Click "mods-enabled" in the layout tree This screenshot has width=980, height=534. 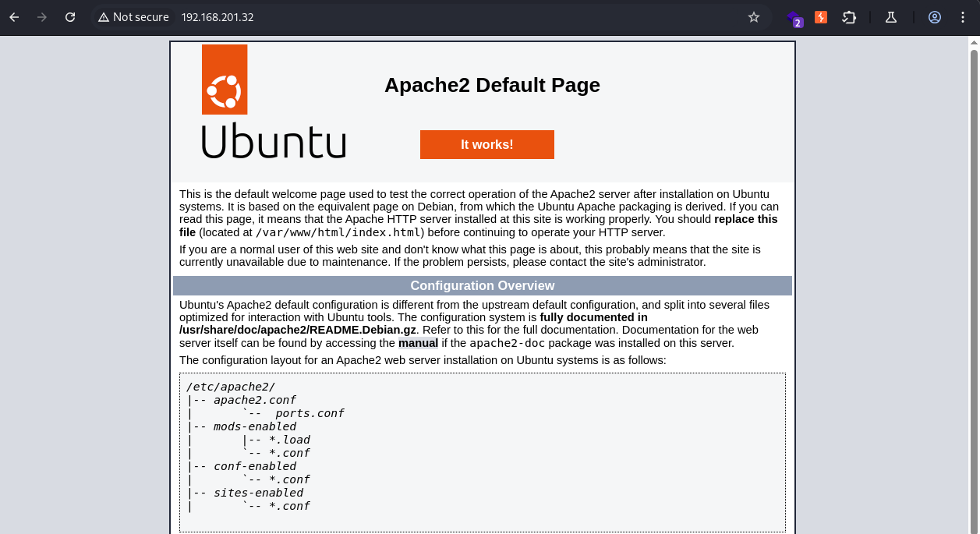pyautogui.click(x=255, y=426)
